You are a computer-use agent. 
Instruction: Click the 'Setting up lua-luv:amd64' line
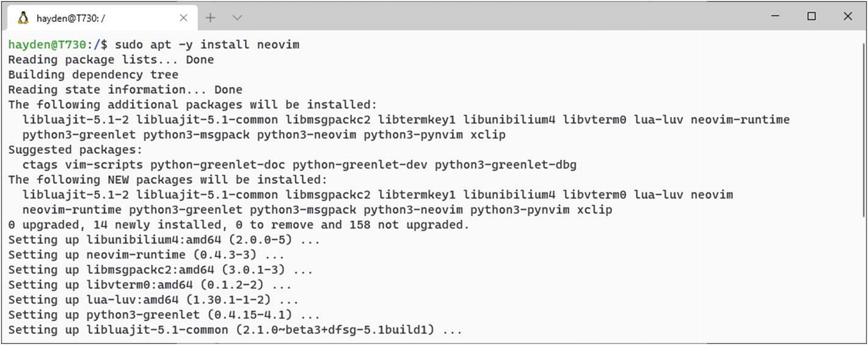(x=153, y=300)
